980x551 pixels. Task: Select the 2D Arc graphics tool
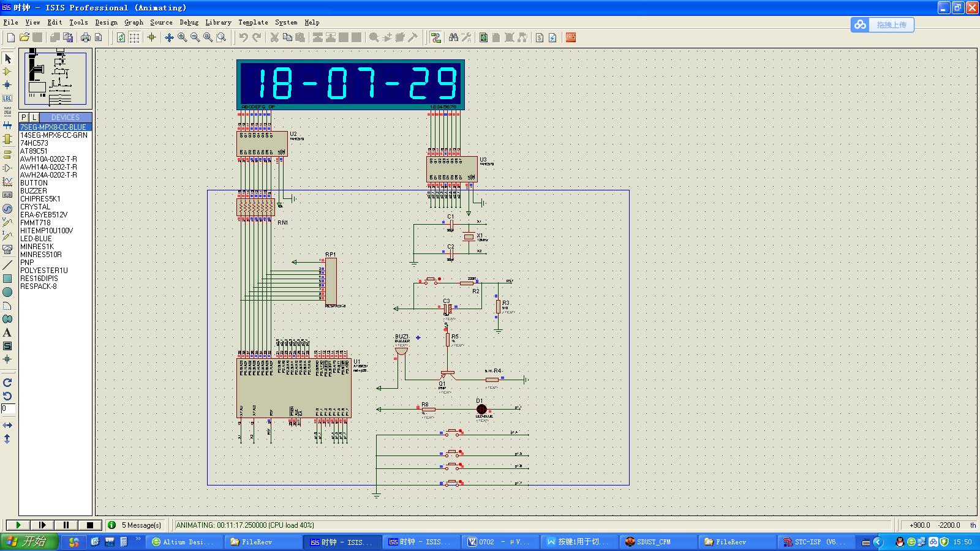coord(7,305)
